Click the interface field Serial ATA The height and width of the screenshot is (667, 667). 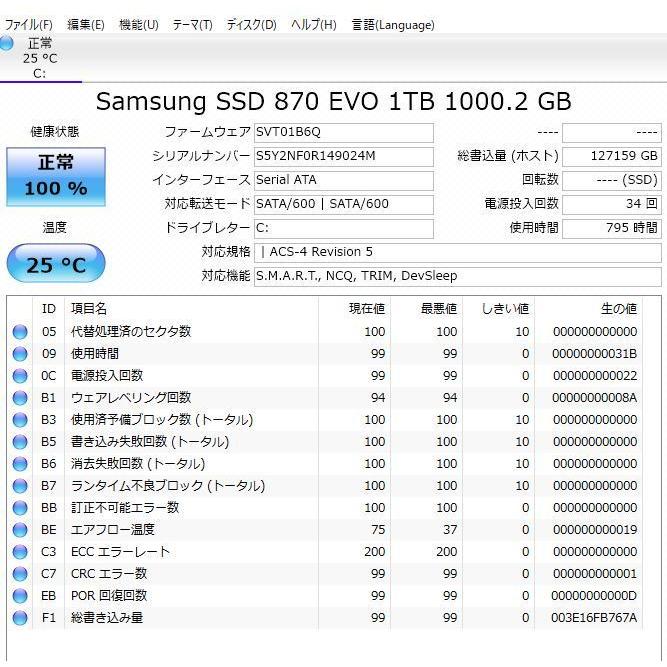[344, 180]
